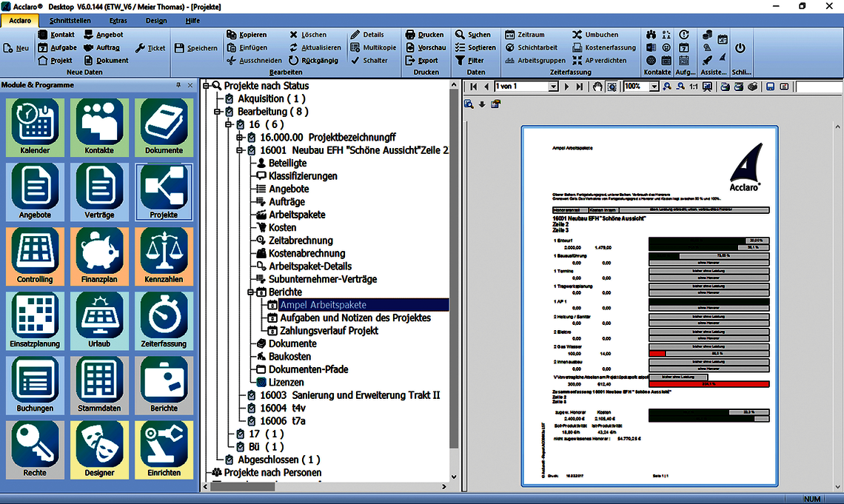Open the Dokumente module tile
The width and height of the screenshot is (844, 504).
(164, 127)
